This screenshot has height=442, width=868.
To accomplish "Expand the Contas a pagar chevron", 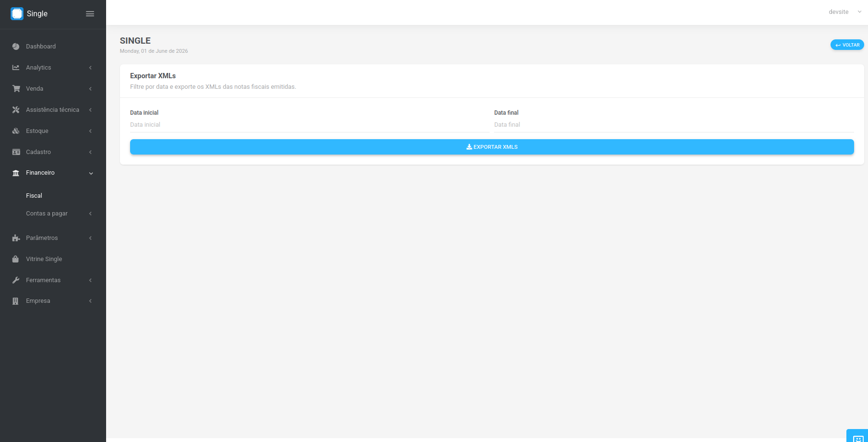I will pos(90,214).
